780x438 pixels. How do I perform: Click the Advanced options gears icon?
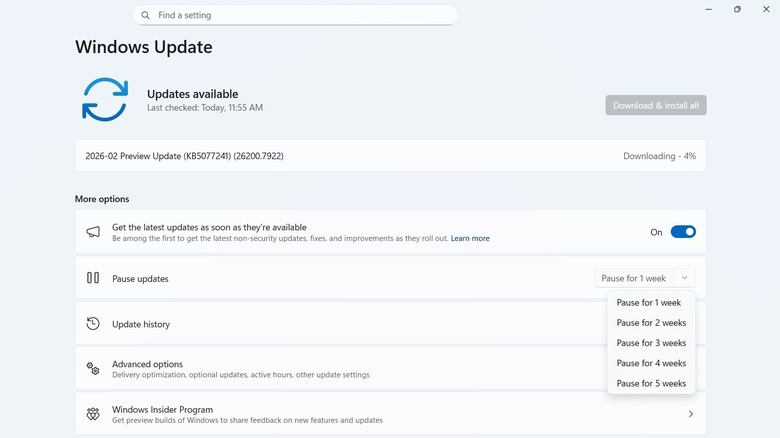tap(93, 369)
